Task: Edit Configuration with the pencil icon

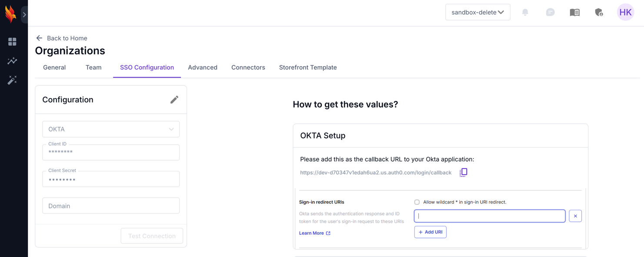Action: 174,100
